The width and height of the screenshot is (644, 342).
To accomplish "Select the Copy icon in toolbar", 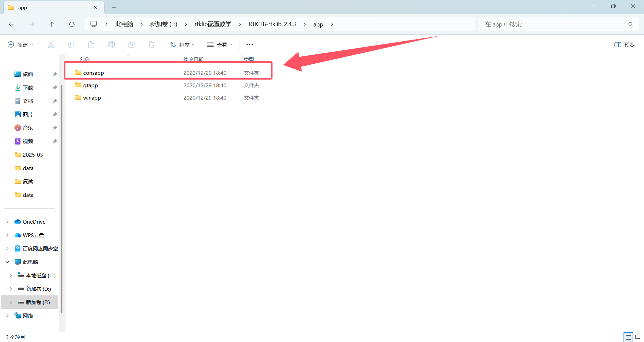I will [x=71, y=44].
